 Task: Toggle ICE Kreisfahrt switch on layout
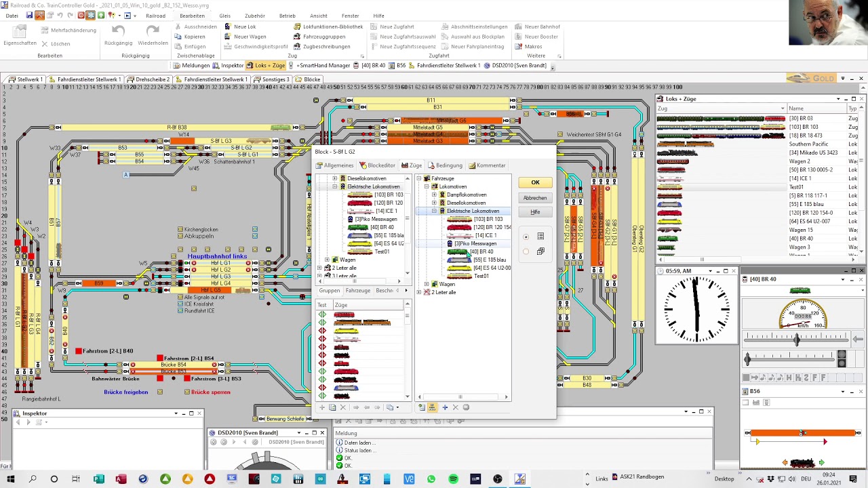[x=180, y=304]
